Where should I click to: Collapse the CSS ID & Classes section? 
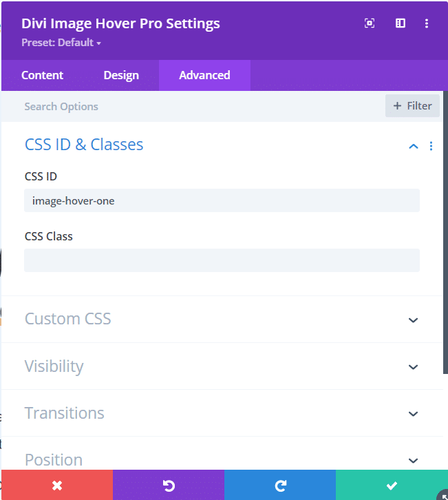[414, 146]
